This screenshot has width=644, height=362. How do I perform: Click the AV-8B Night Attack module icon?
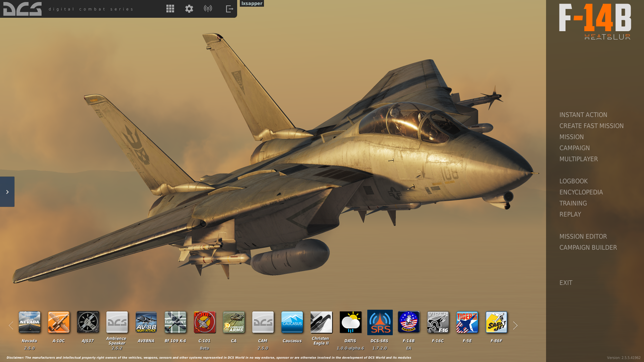(146, 322)
